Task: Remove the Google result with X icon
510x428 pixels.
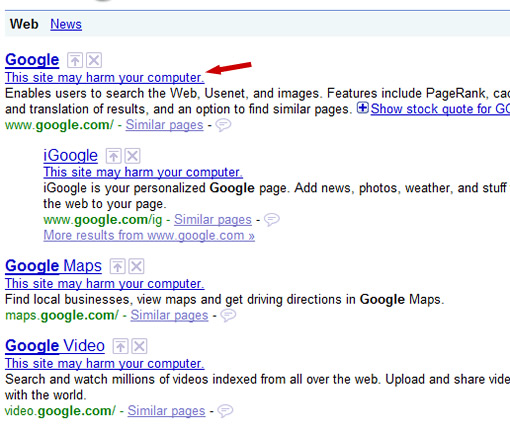Action: pos(94,60)
